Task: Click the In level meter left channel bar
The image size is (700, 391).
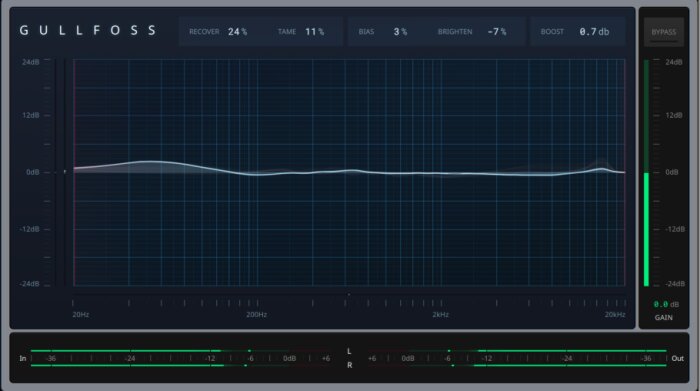Action: tap(127, 351)
